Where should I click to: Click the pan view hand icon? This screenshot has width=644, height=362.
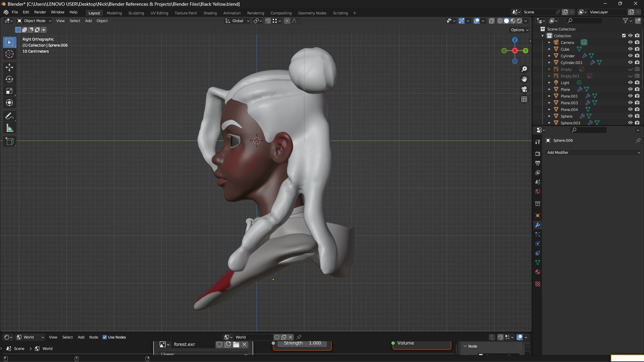coord(524,79)
